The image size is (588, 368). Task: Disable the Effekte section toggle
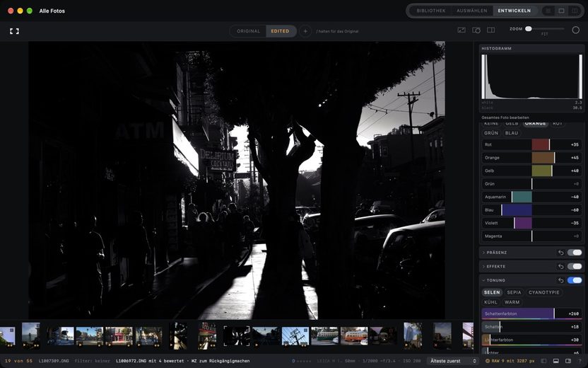click(575, 266)
